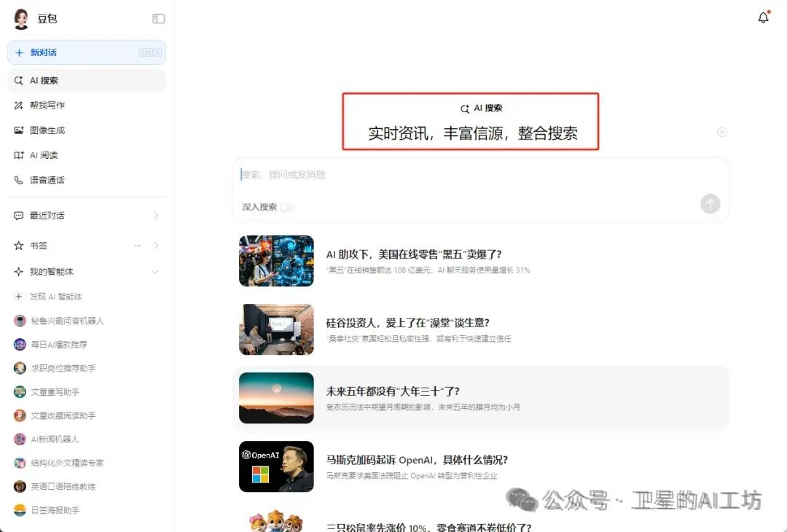Viewport: 787px width, 532px height.
Task: Open the 三只松鼠率先涨价 news headline
Action: [428, 527]
